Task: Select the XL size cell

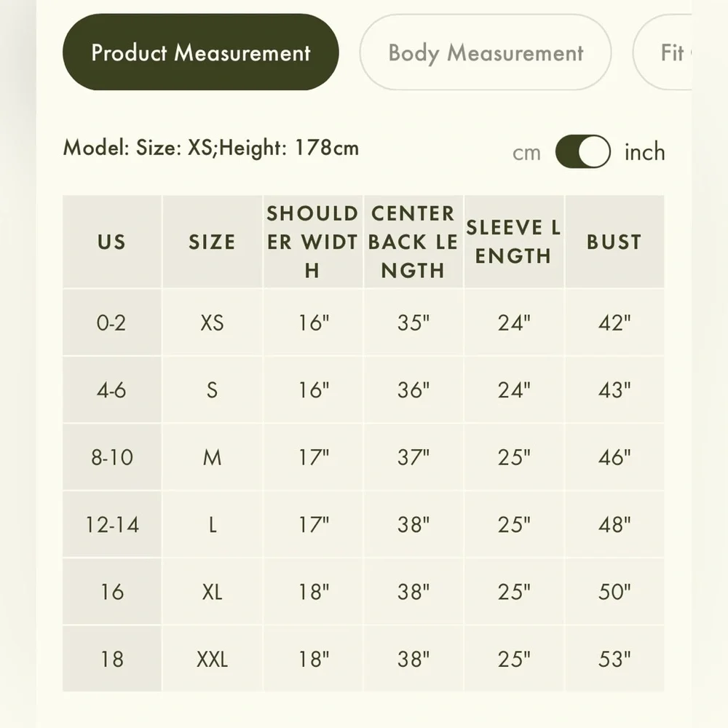Action: (212, 591)
